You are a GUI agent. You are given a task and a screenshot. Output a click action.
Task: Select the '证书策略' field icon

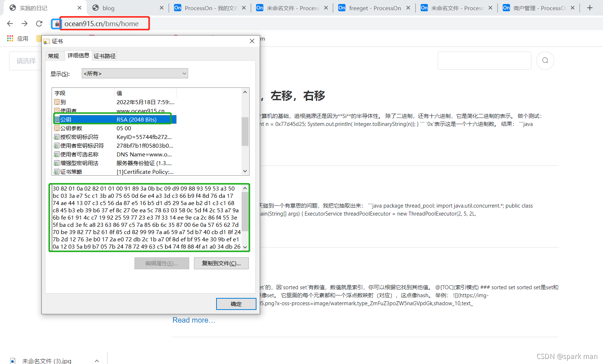coord(57,172)
